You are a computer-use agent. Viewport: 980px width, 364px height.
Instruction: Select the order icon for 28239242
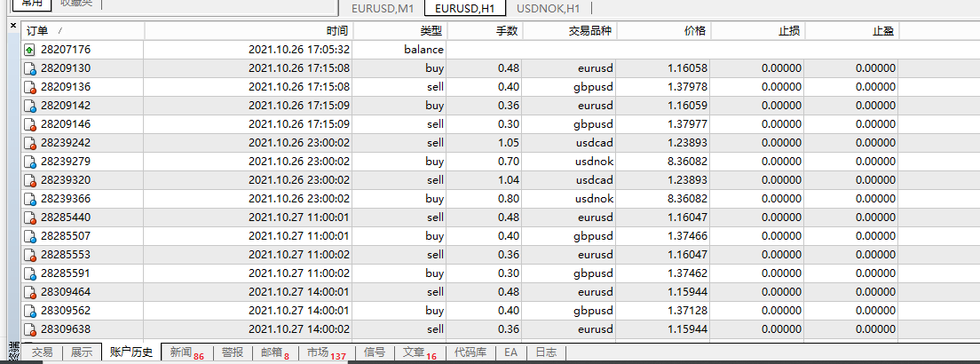point(30,143)
